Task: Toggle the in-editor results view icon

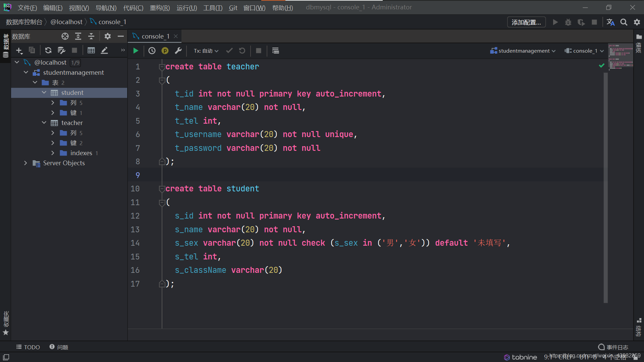Action: pyautogui.click(x=275, y=51)
